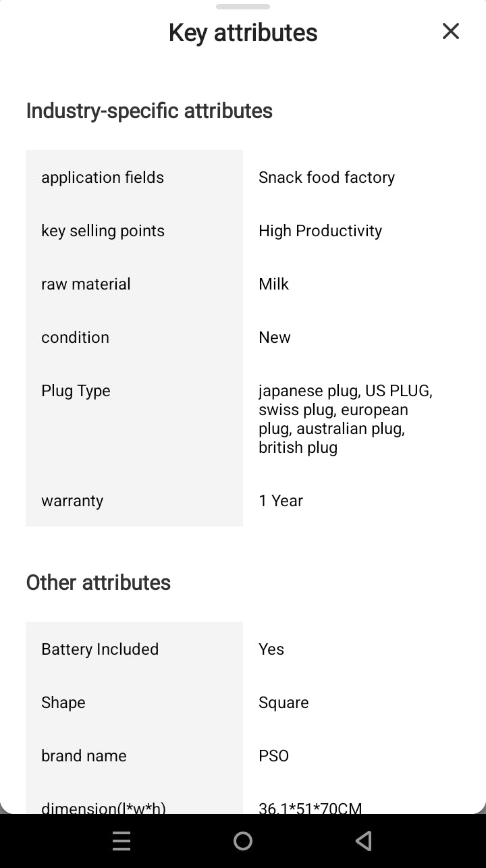The image size is (486, 868).
Task: Tap the warranty 1 Year value
Action: coord(281,501)
